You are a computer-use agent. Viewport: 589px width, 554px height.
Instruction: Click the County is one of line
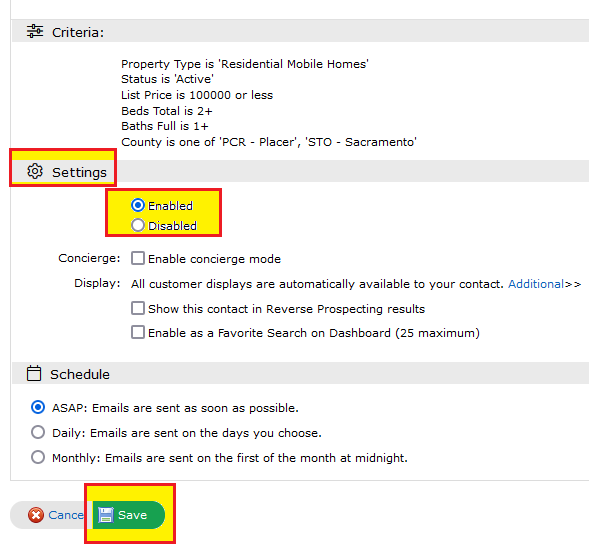[269, 142]
